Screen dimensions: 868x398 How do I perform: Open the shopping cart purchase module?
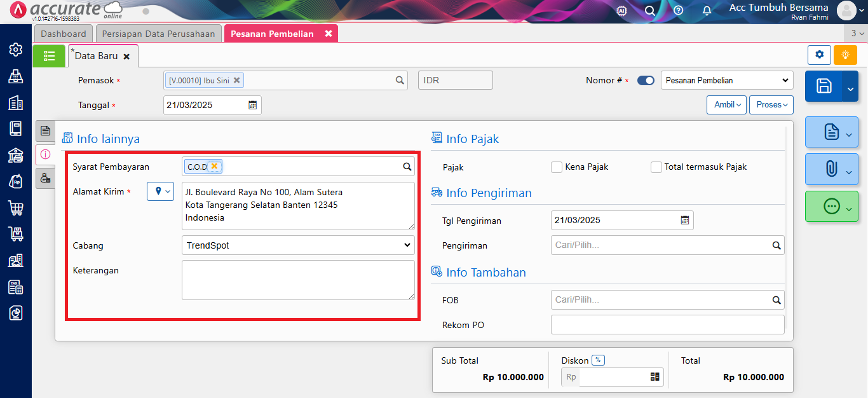coord(15,207)
